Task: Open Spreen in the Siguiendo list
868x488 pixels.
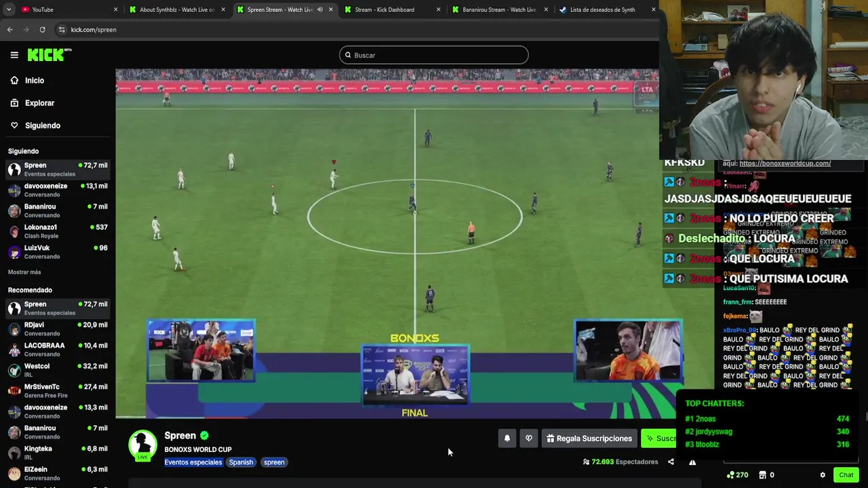Action: click(58, 169)
